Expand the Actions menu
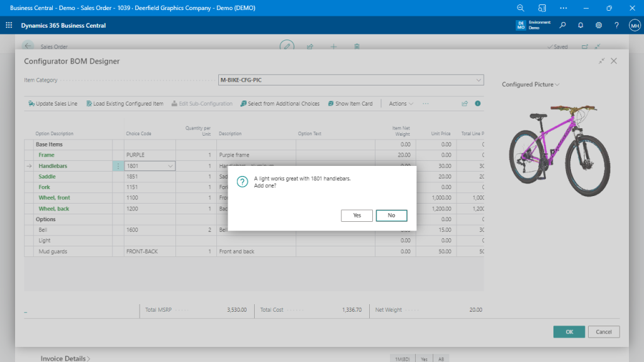This screenshot has width=644, height=362. (x=401, y=104)
